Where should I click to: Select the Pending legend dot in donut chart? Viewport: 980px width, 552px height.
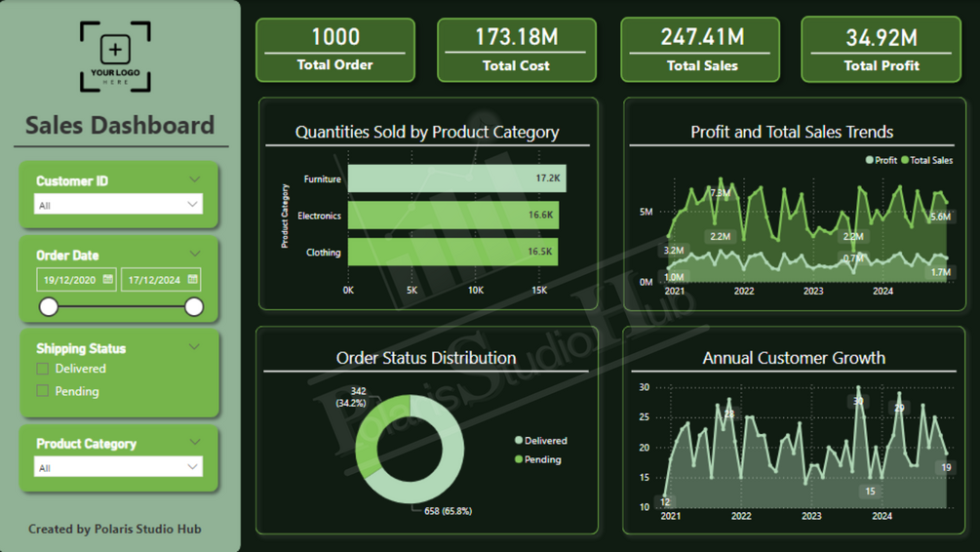(x=518, y=458)
